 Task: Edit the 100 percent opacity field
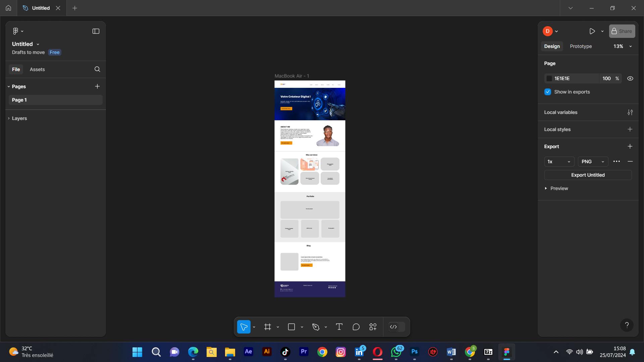click(x=610, y=78)
